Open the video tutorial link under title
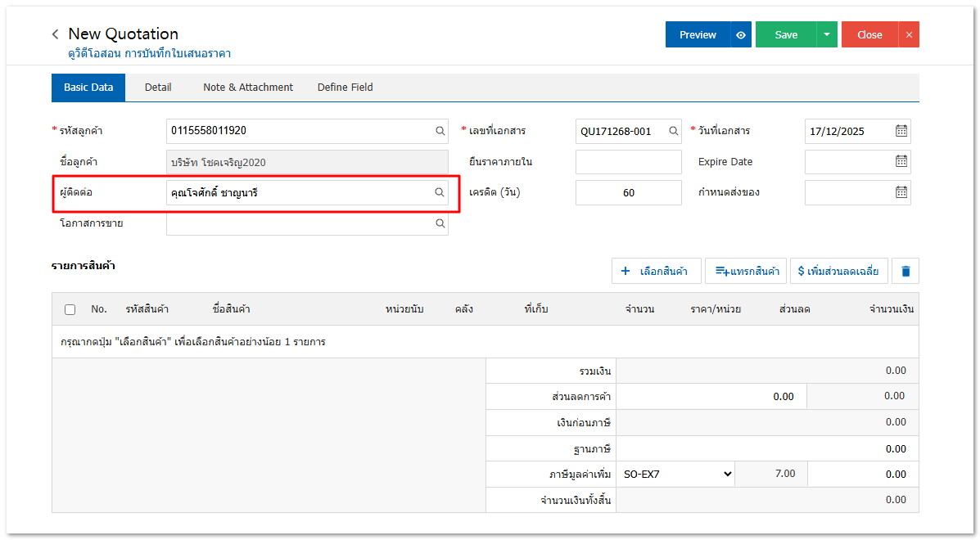Screen dimensions: 980x540 point(149,54)
